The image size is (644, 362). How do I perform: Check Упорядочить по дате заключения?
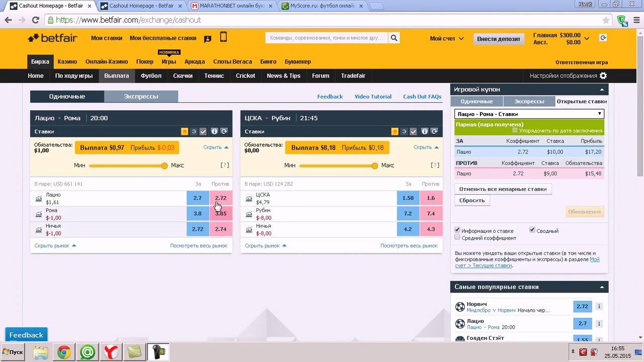click(515, 131)
